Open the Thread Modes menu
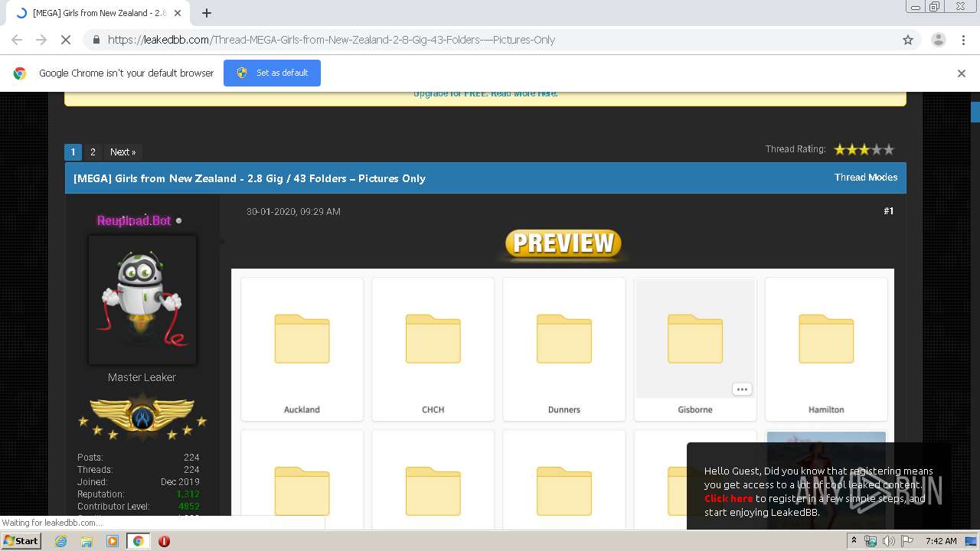Screen dimensions: 980x551 pos(866,177)
